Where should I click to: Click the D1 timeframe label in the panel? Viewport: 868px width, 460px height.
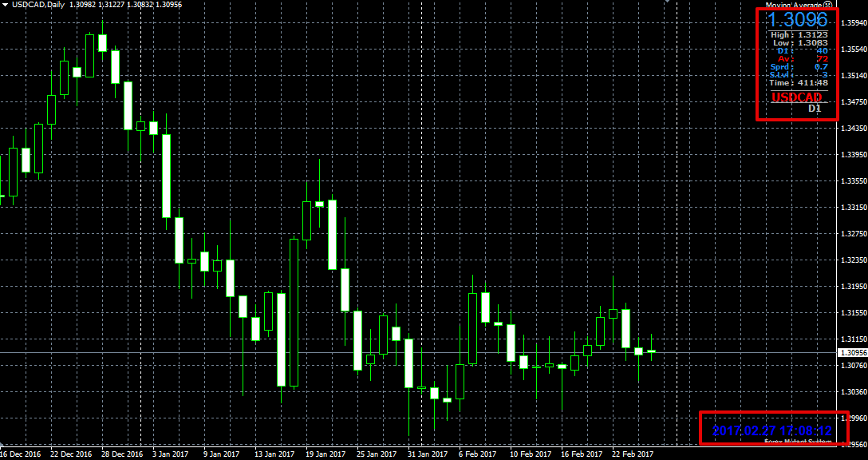pos(813,108)
